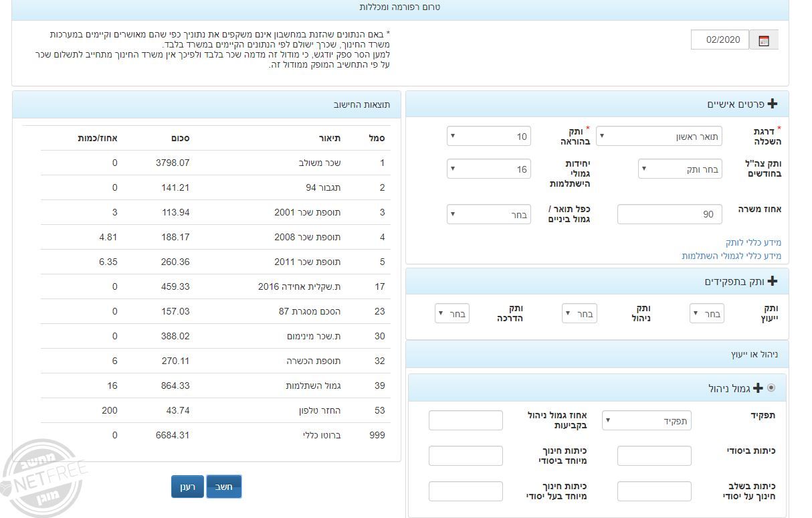
Task: Click the percentage value 6.35
Action: (x=108, y=262)
